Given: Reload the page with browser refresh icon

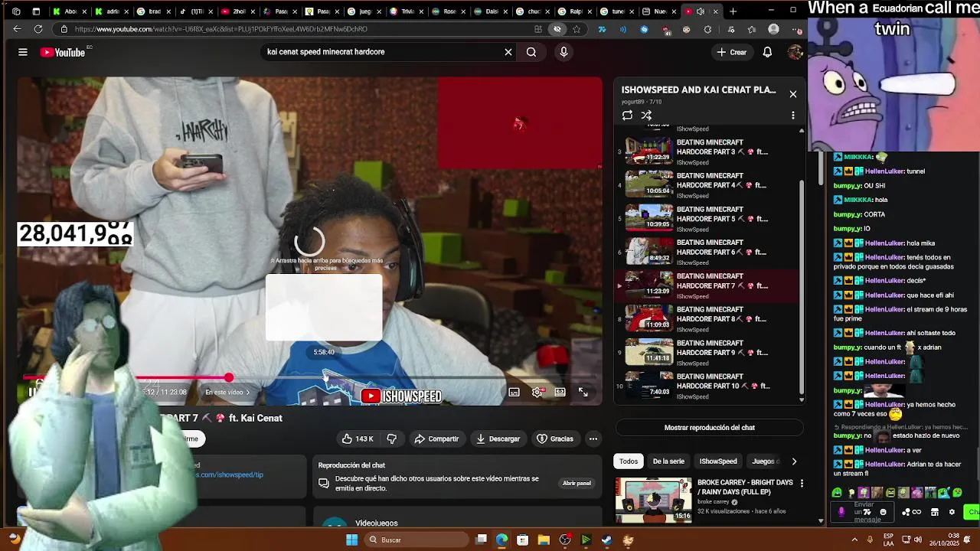Looking at the screenshot, I should click(x=38, y=29).
